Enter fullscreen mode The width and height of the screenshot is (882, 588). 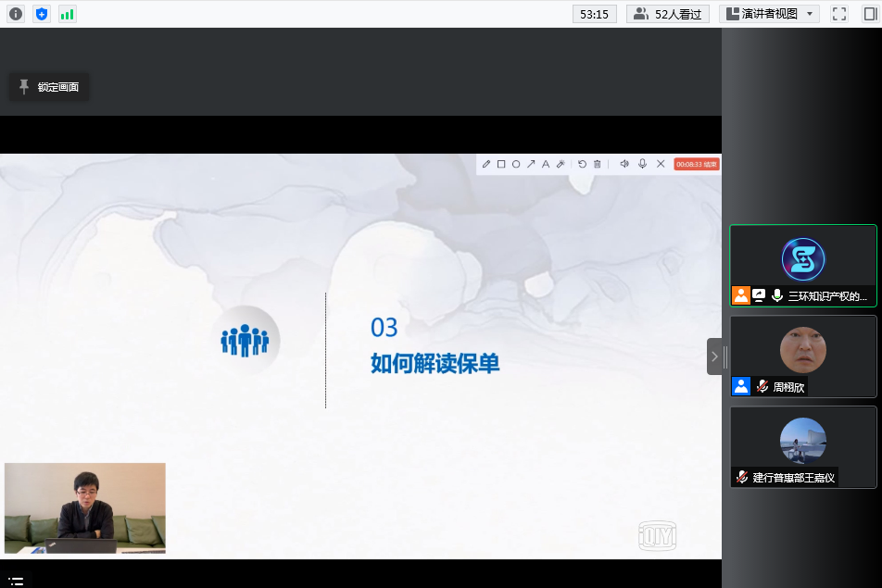coord(839,14)
